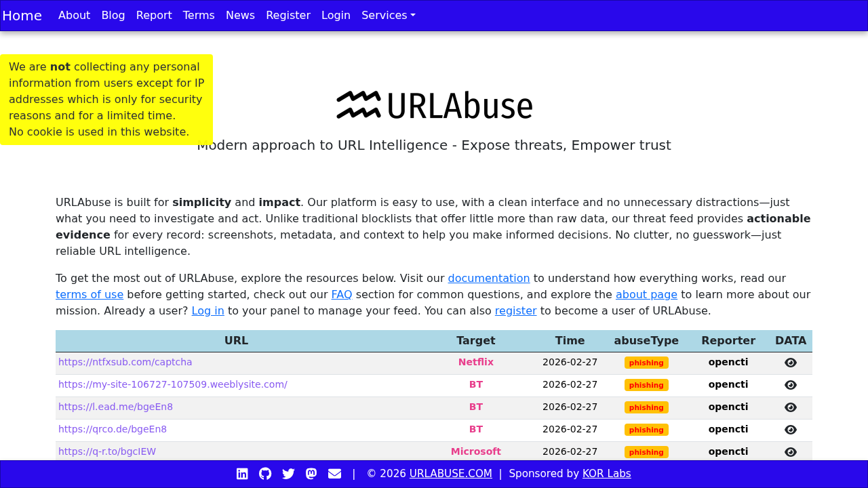Open the About page from the navbar

click(x=75, y=15)
